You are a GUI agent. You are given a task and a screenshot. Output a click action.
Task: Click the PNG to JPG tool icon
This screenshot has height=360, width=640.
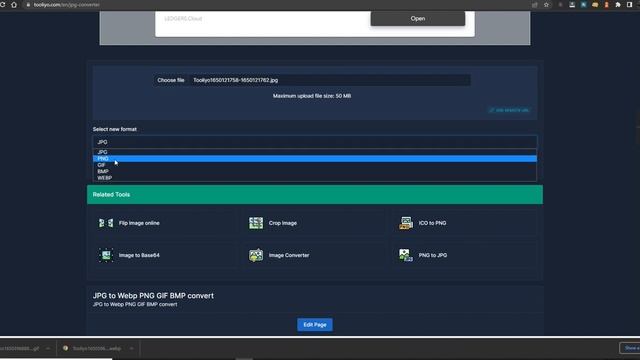point(406,255)
